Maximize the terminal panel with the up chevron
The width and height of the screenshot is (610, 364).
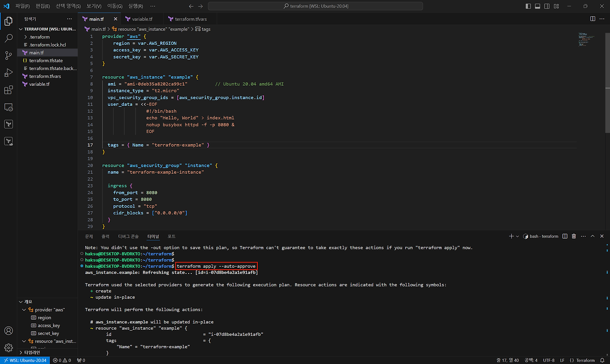[x=593, y=236]
